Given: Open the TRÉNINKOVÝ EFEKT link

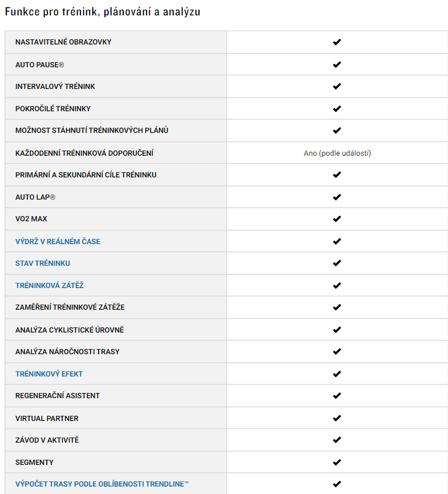Looking at the screenshot, I should click(49, 374).
